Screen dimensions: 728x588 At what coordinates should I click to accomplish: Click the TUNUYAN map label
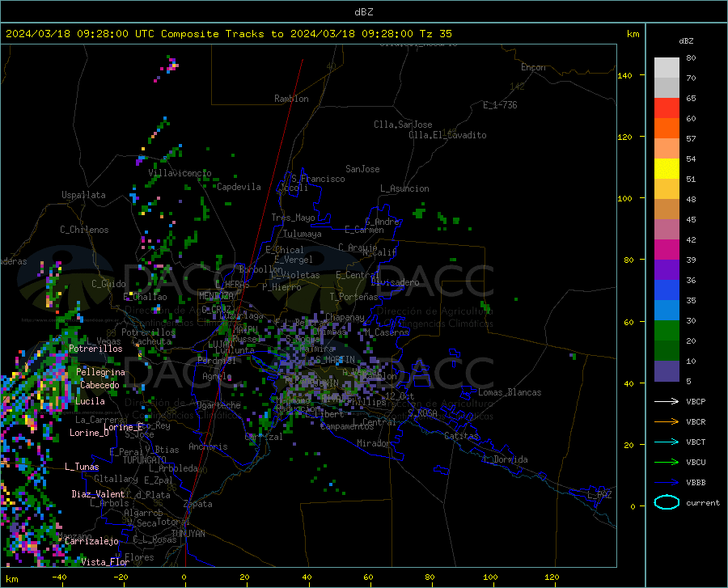(x=188, y=534)
